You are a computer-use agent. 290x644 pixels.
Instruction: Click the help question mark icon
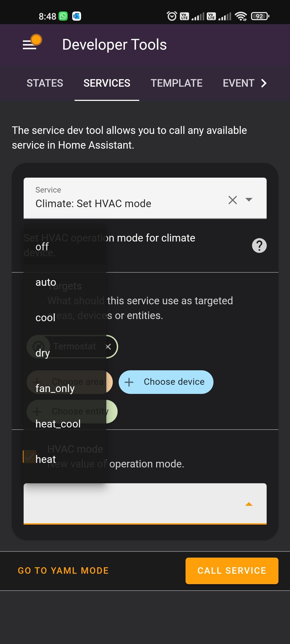[259, 245]
